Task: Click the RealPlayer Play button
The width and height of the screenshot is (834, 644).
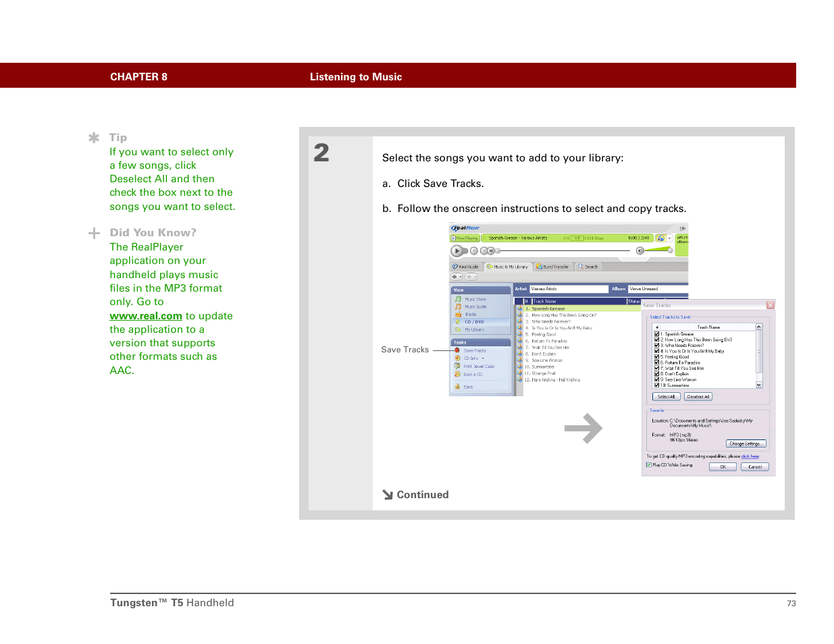Action: point(457,250)
